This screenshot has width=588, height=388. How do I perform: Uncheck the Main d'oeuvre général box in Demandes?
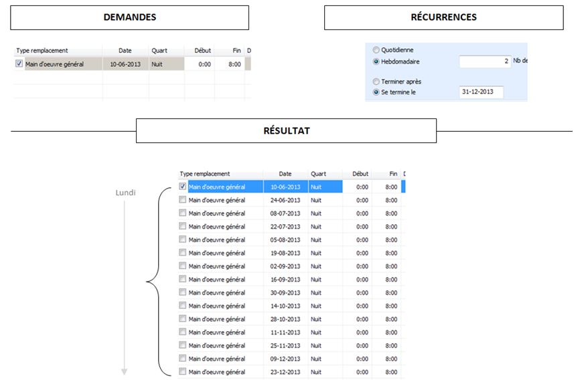point(19,64)
